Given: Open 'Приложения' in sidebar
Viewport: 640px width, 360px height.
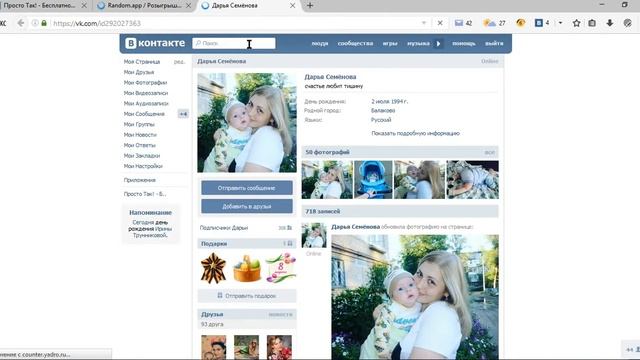Looking at the screenshot, I should [140, 180].
